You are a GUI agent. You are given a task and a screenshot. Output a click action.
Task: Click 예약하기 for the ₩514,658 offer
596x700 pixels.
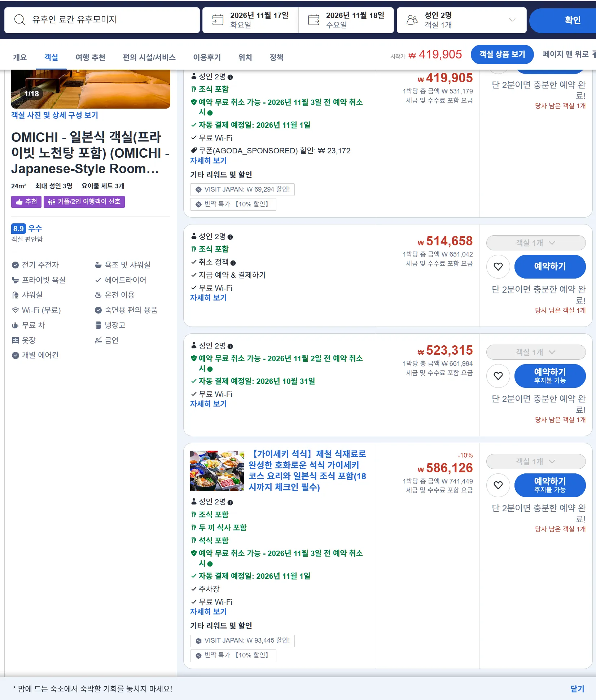550,267
